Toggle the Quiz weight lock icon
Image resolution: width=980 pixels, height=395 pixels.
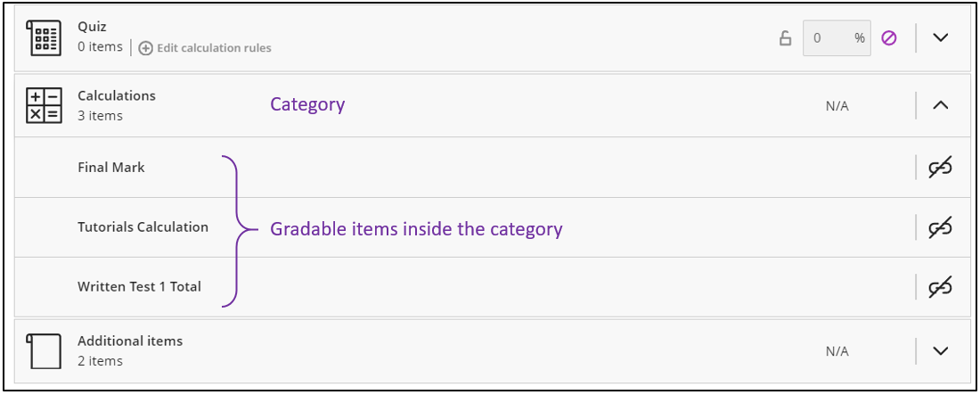click(785, 38)
